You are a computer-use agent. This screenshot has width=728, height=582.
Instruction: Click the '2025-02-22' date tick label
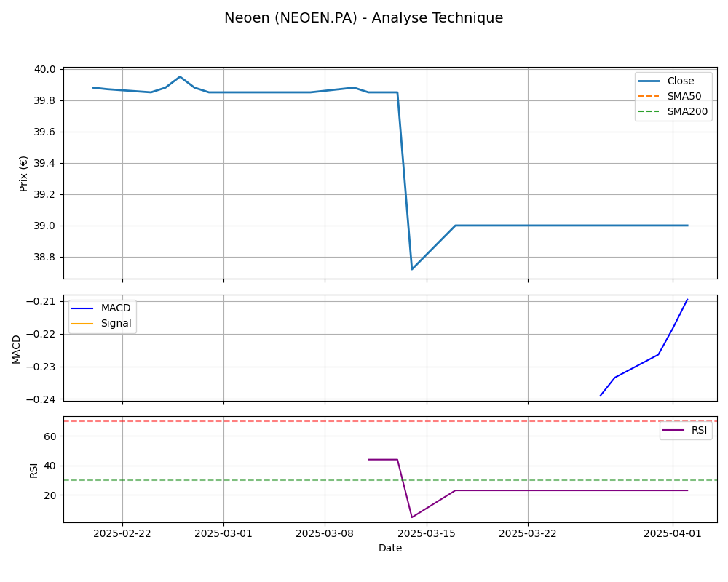(x=122, y=533)
